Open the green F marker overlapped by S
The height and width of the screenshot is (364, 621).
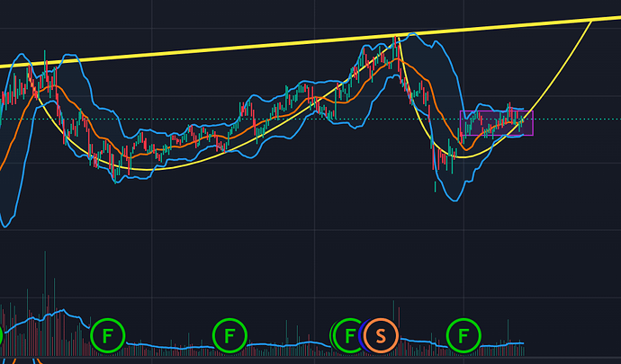(x=349, y=336)
